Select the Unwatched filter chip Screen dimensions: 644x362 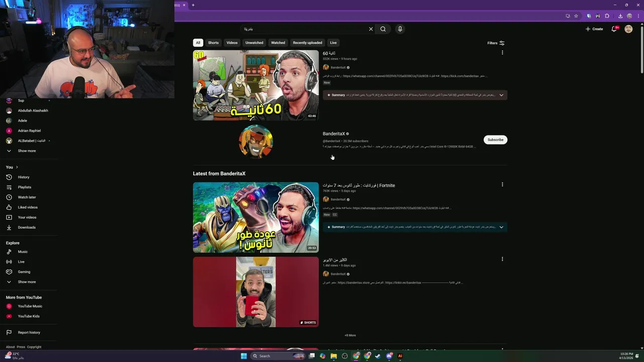click(254, 43)
